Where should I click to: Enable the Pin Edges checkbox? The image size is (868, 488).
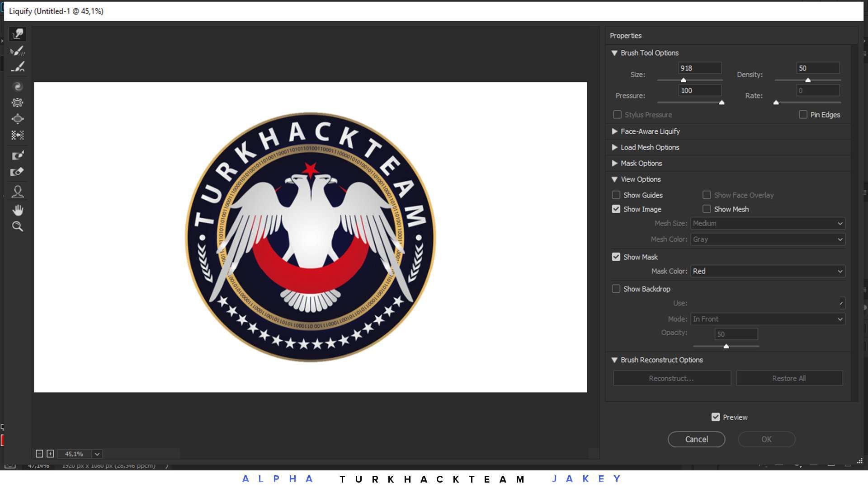pyautogui.click(x=803, y=115)
